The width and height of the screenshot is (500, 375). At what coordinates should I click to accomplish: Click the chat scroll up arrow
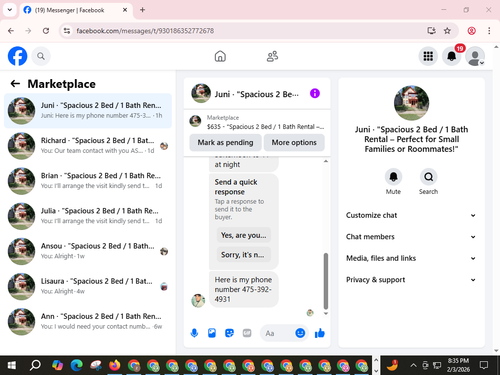[326, 161]
